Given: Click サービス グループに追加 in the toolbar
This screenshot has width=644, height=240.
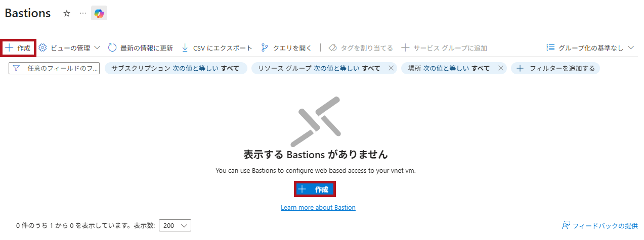Looking at the screenshot, I should click(x=444, y=48).
